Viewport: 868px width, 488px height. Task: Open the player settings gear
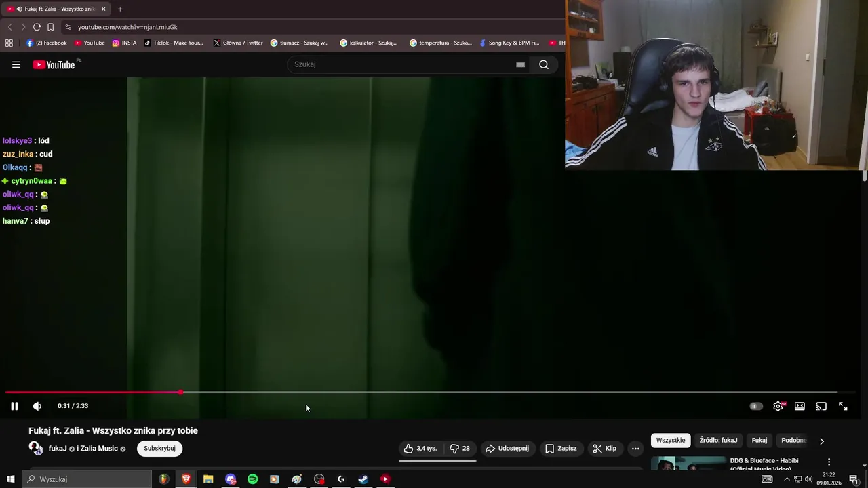tap(778, 406)
